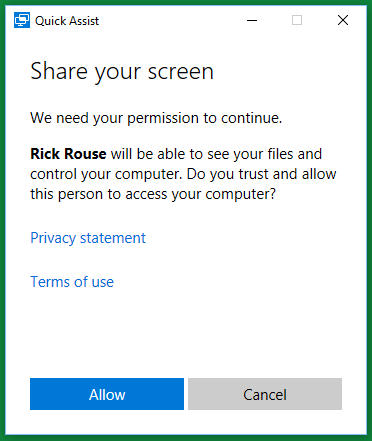Image resolution: width=372 pixels, height=441 pixels.
Task: Open the Terms of use link
Action: click(x=72, y=282)
